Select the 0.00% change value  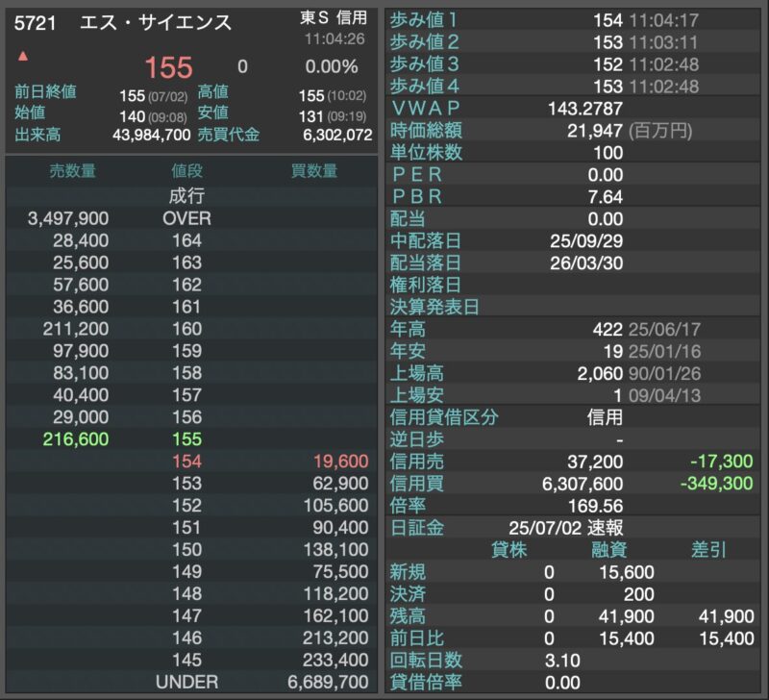click(332, 66)
